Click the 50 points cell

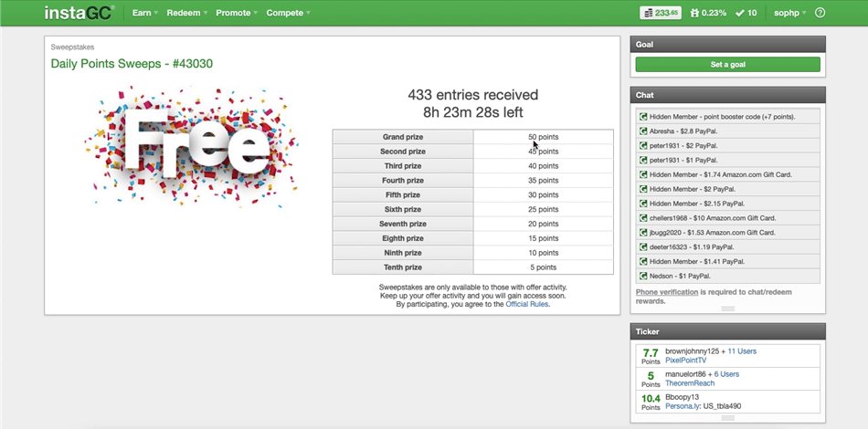(543, 137)
